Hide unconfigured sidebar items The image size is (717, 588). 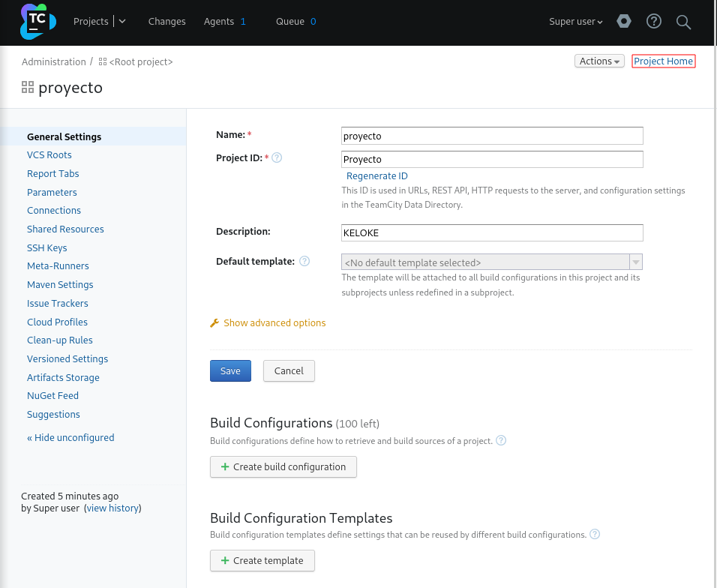(70, 437)
